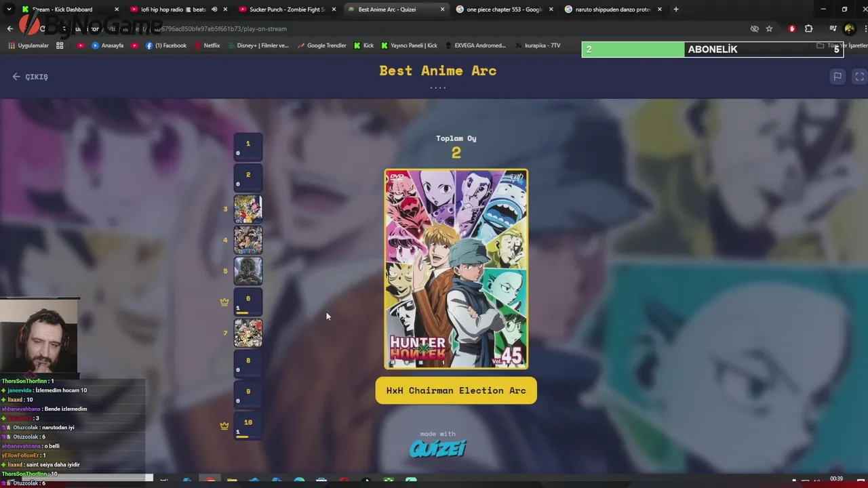The image size is (868, 488).
Task: Click the ABONELİK subscription progress bar
Action: [x=712, y=49]
